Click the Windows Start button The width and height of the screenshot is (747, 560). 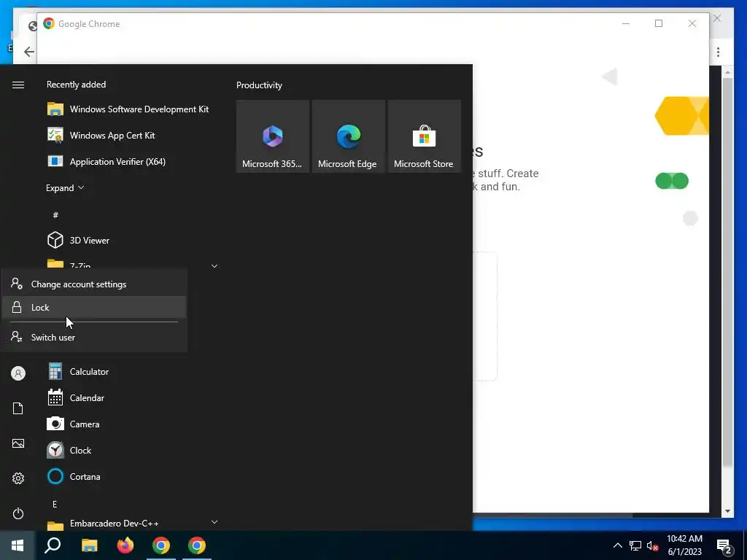[18, 545]
